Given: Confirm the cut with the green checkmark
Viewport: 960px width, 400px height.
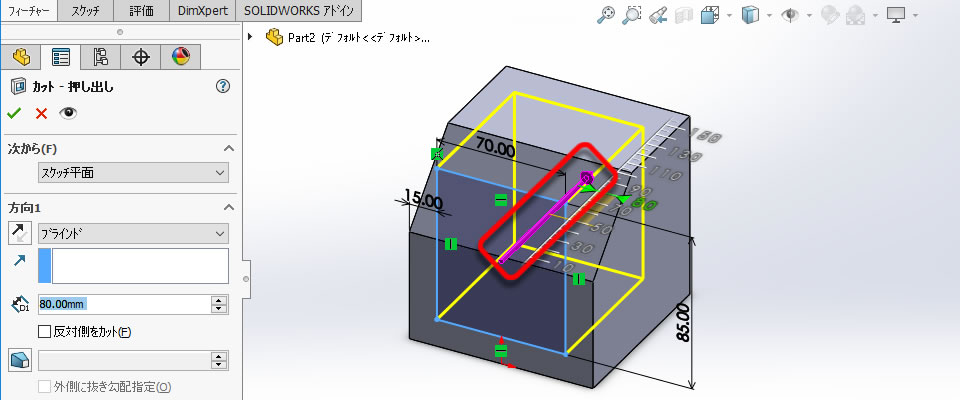Looking at the screenshot, I should (14, 113).
